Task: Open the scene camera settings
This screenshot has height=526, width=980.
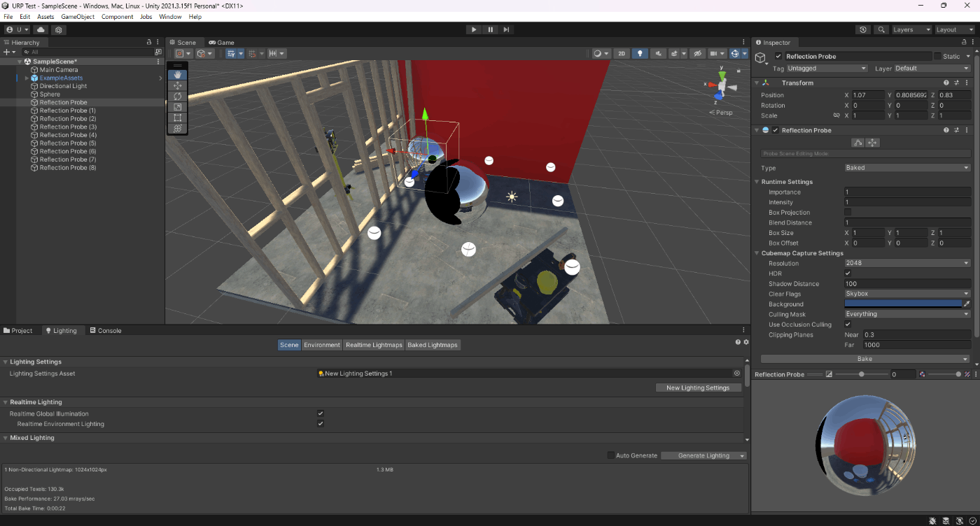Action: tap(717, 53)
